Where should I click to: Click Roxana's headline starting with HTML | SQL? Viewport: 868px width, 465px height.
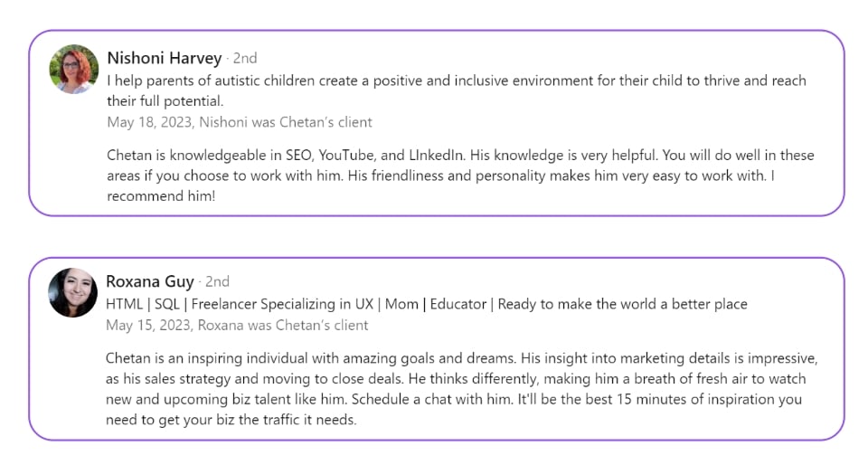(426, 304)
